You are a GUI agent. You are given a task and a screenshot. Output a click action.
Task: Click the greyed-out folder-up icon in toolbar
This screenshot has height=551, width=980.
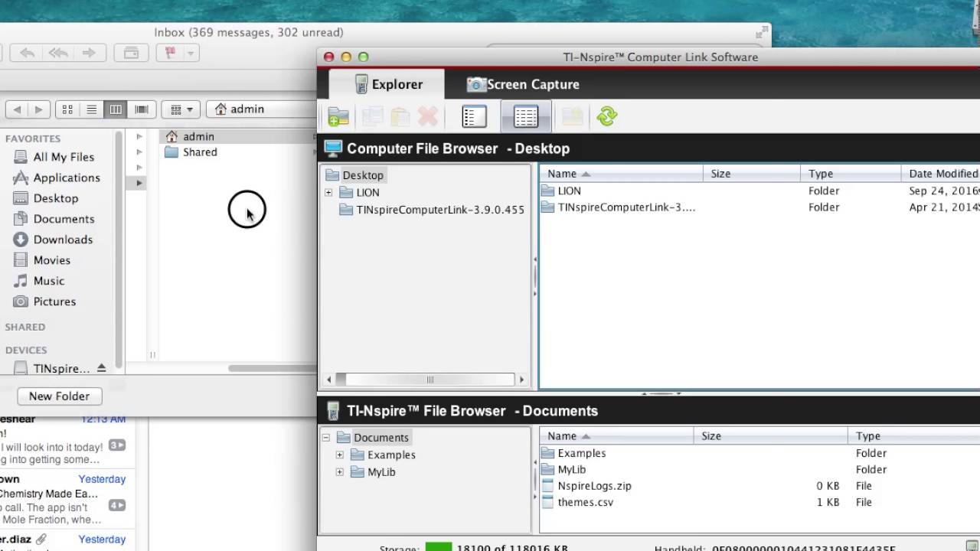tap(572, 116)
